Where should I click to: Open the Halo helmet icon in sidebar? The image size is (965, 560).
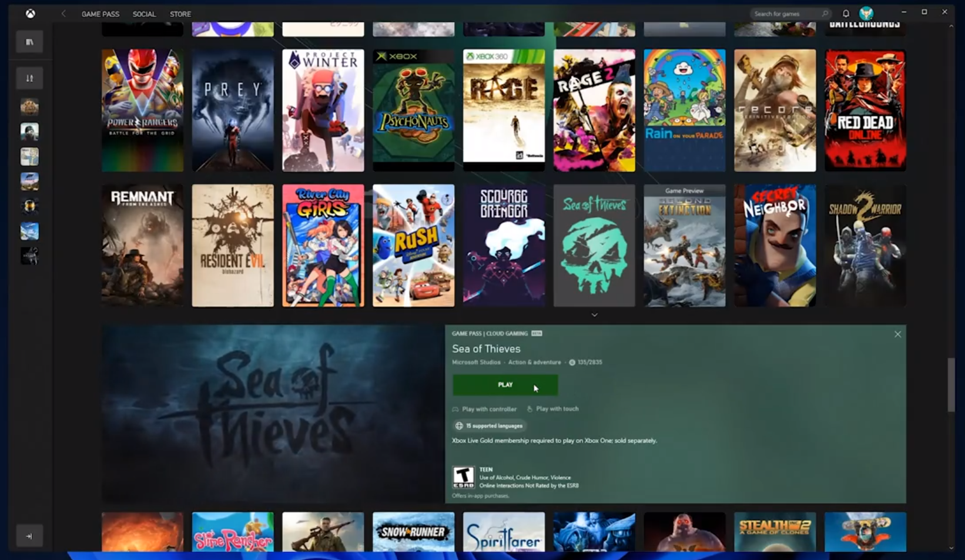(x=29, y=206)
